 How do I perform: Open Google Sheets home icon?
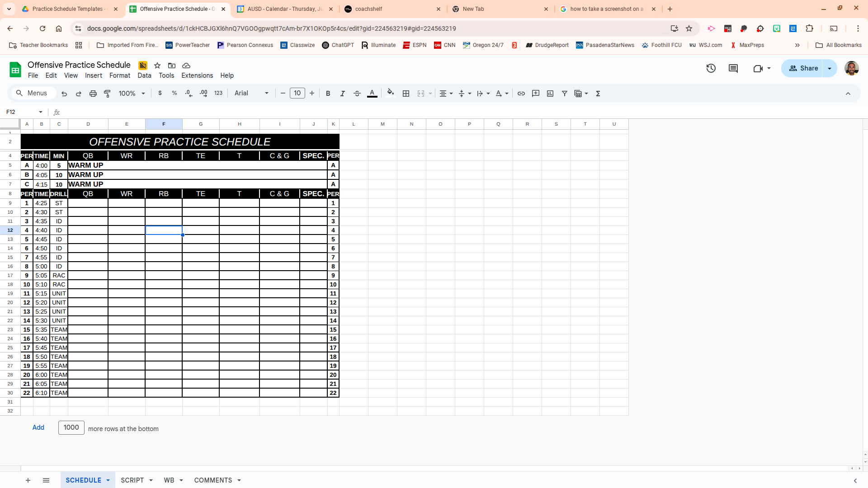coord(15,70)
